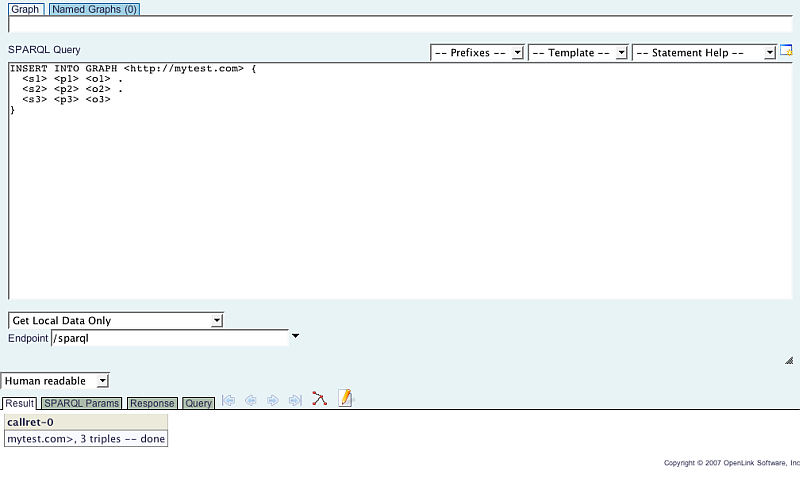Click inside the SPARQL Query text area
Image resolution: width=800 pixels, height=482 pixels.
(401, 181)
